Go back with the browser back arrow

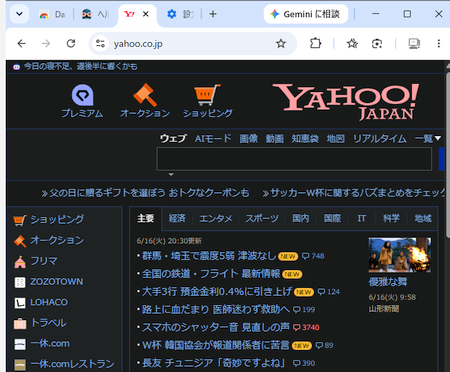click(x=22, y=44)
